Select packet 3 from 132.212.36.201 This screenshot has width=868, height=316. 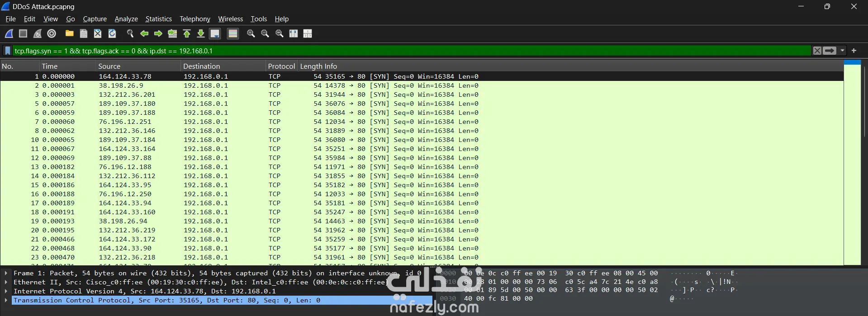[x=422, y=94]
